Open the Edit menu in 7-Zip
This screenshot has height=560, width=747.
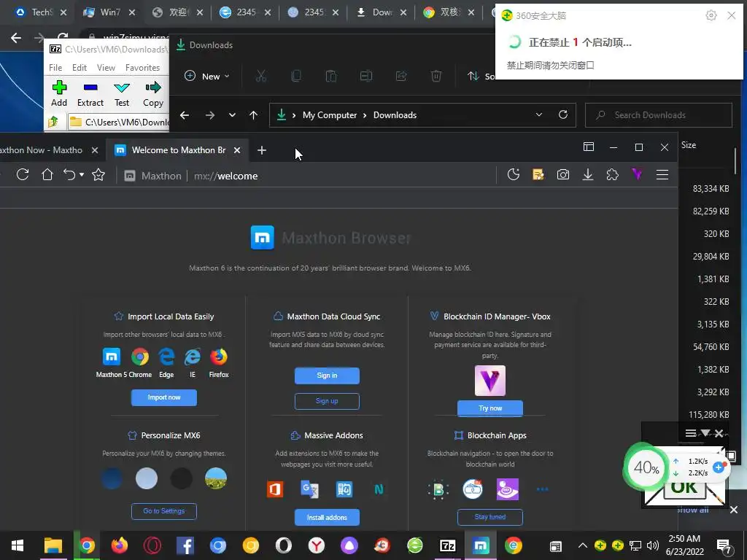pyautogui.click(x=79, y=68)
